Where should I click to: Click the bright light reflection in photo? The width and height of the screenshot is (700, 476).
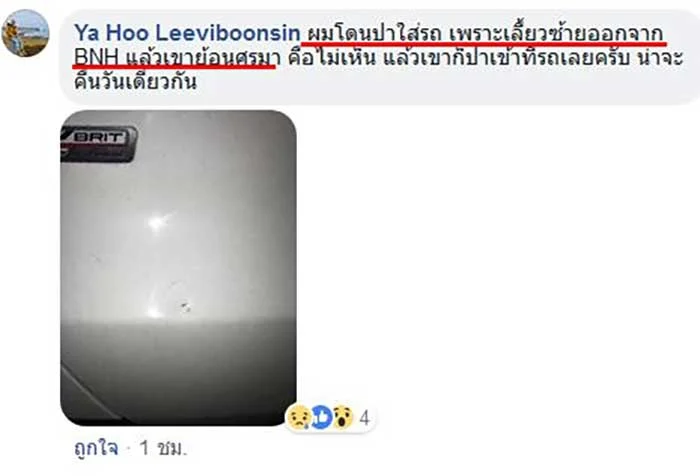point(156,222)
